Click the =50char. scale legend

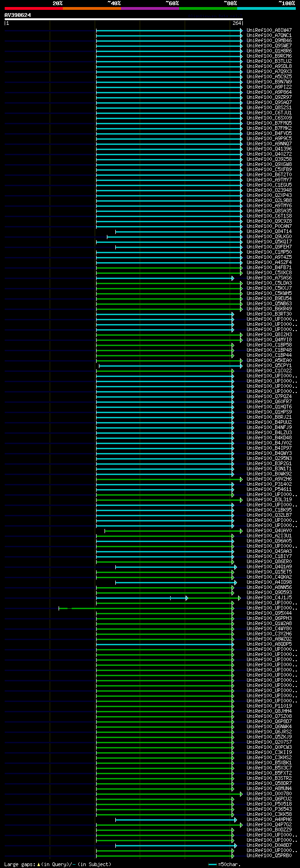(224, 864)
